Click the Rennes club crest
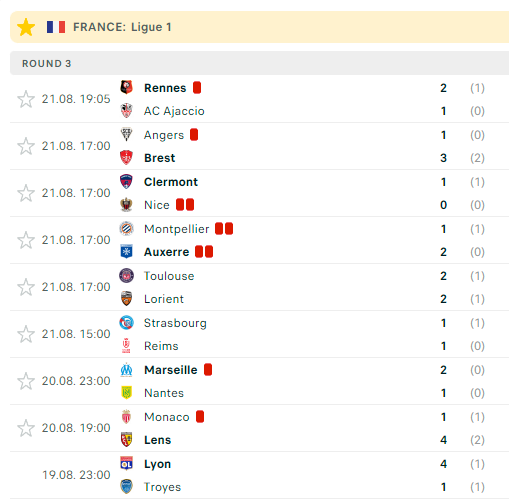509x504 pixels. tap(126, 87)
